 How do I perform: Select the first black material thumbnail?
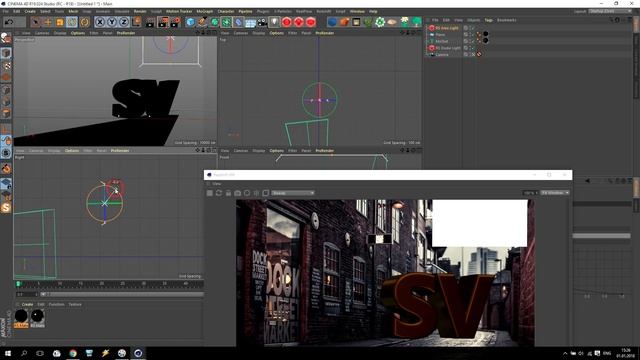point(21,317)
